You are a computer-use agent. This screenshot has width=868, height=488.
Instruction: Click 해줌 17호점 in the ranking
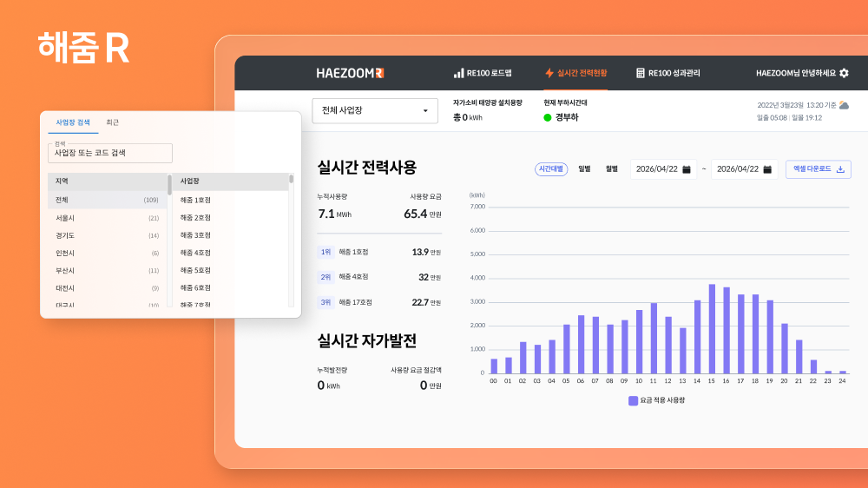[355, 302]
